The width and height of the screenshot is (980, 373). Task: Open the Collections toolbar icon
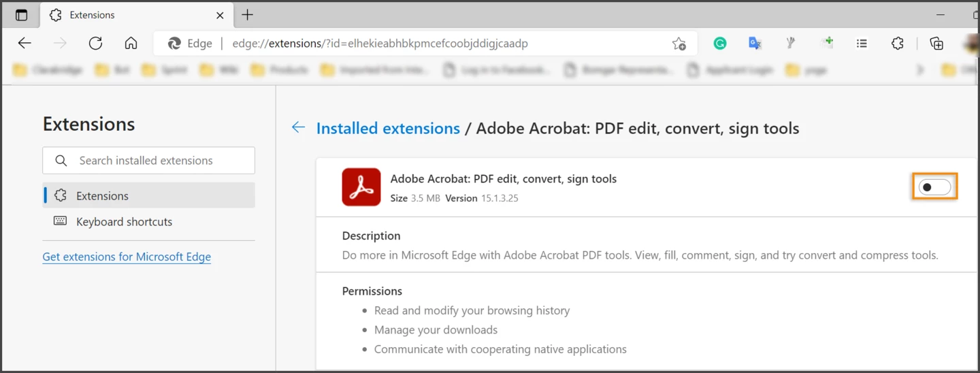point(936,44)
